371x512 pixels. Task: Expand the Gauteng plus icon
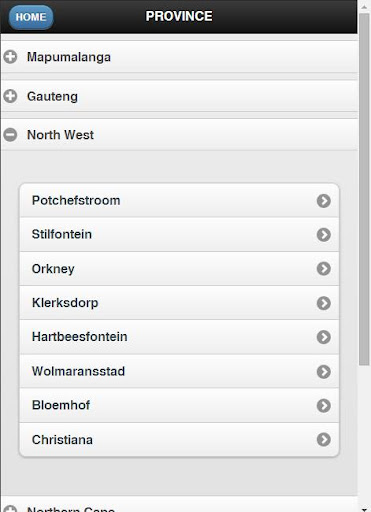(10, 96)
